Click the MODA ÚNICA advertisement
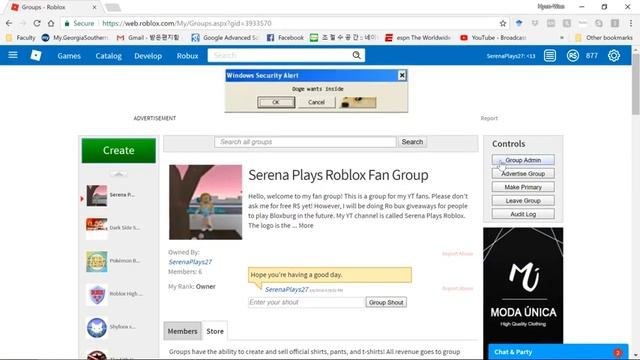Viewport: 640px width, 360px height. point(523,285)
